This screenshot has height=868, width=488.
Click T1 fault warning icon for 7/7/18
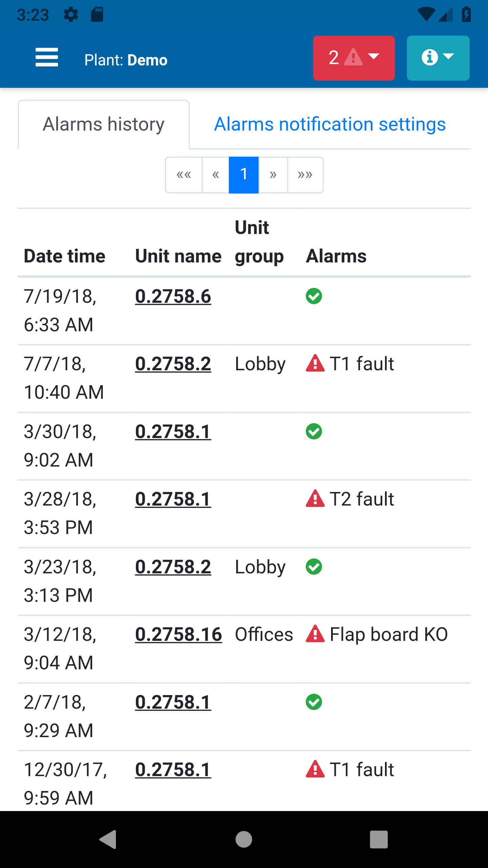[315, 363]
